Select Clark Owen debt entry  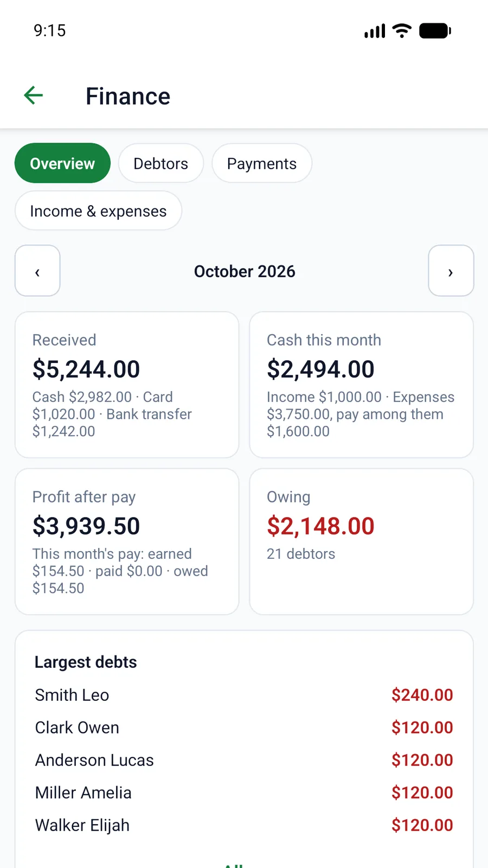244,727
